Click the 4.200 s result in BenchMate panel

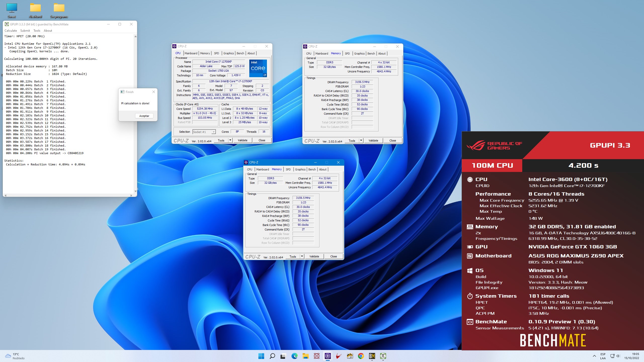(x=583, y=165)
